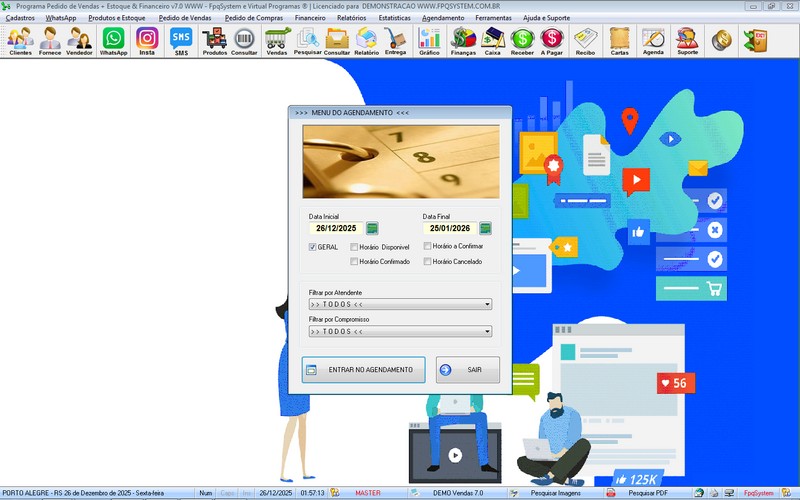Check the Horário a Confirmar checkbox

point(428,246)
